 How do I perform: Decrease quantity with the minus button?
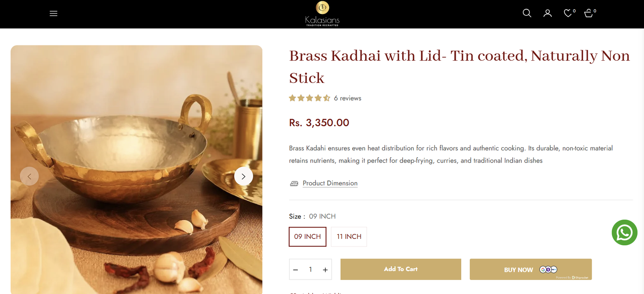coord(295,270)
